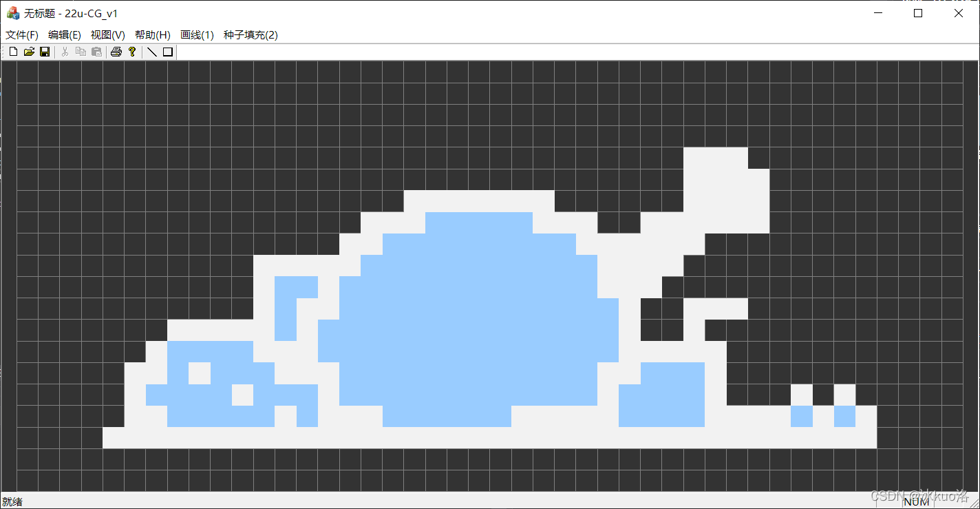Open About via question mark icon
This screenshot has height=509, width=980.
click(x=132, y=52)
